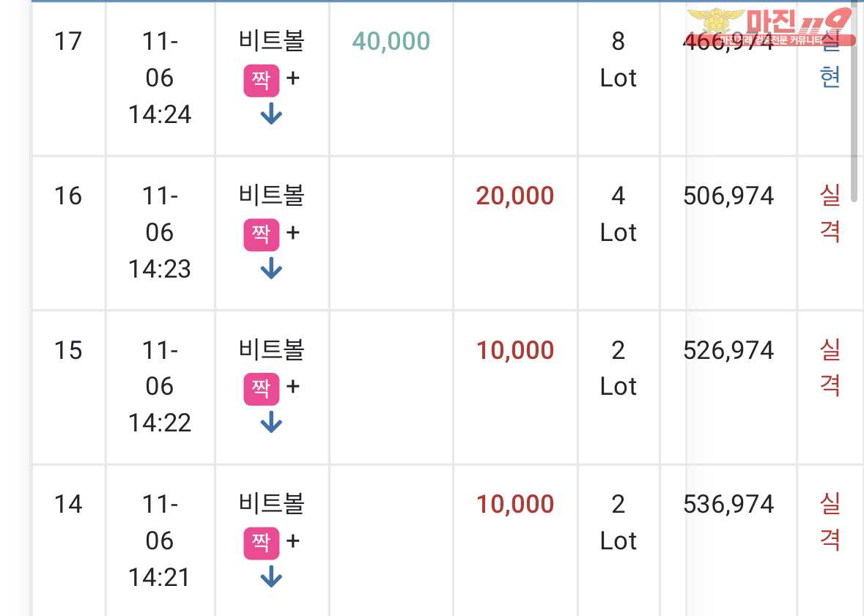Click the pink 짝 badge in row 17
The image size is (864, 616).
point(261,81)
